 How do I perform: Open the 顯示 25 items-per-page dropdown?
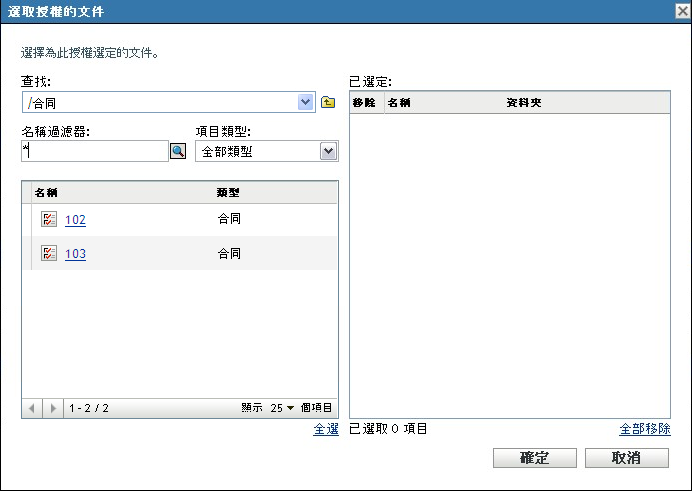point(282,408)
